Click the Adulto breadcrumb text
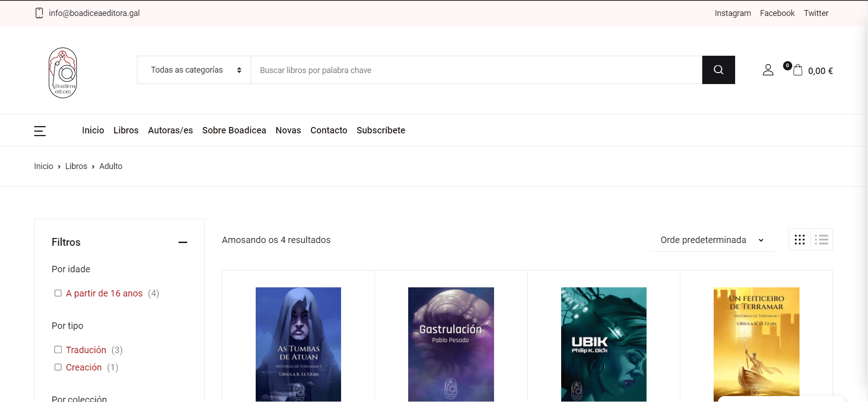Screen dimensions: 868x402 tap(111, 166)
